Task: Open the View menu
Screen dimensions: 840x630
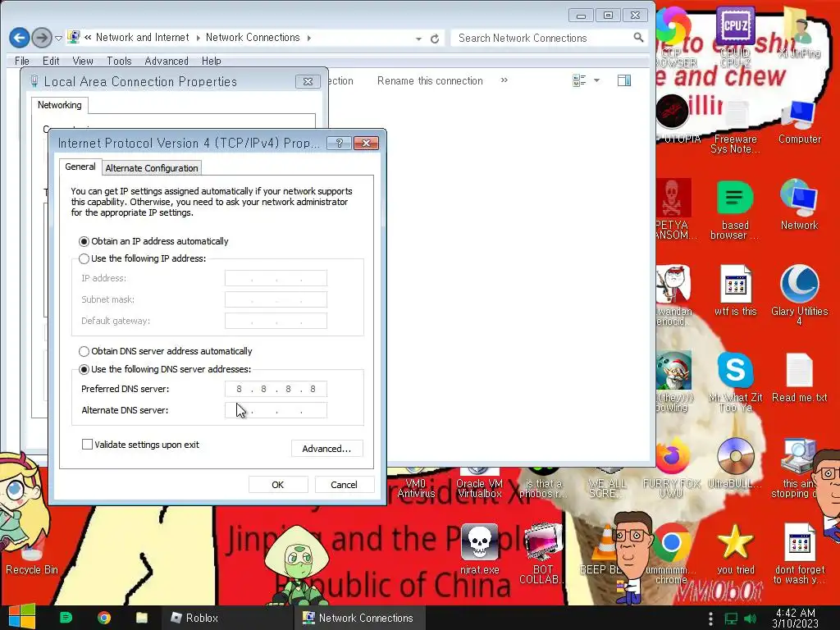Action: coord(83,61)
